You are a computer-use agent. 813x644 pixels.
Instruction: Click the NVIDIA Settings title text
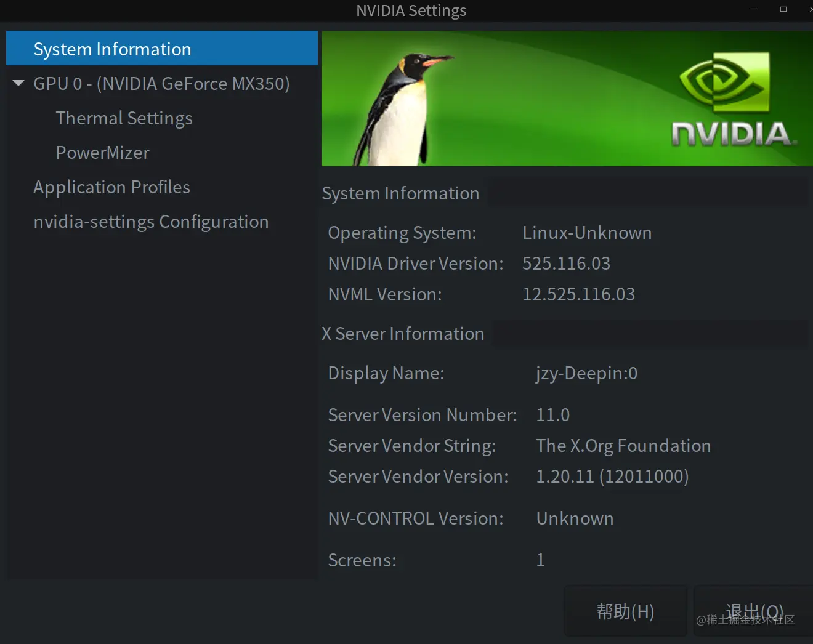(x=411, y=10)
